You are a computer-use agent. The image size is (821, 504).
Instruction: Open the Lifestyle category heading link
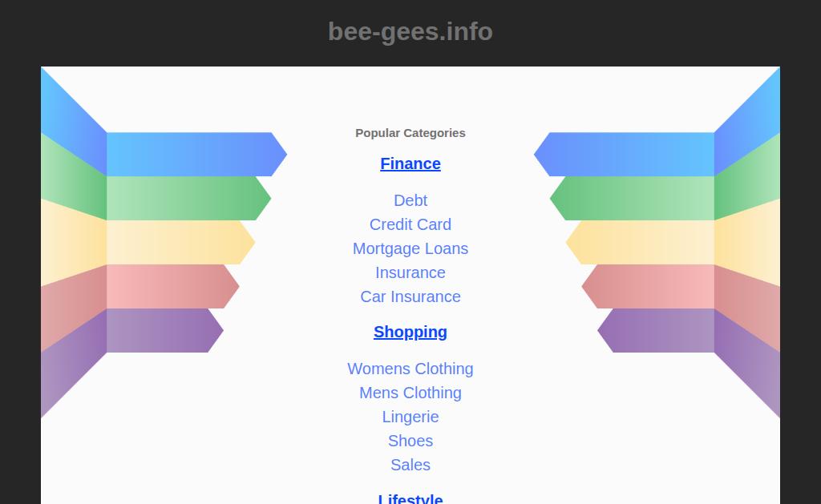[410, 498]
